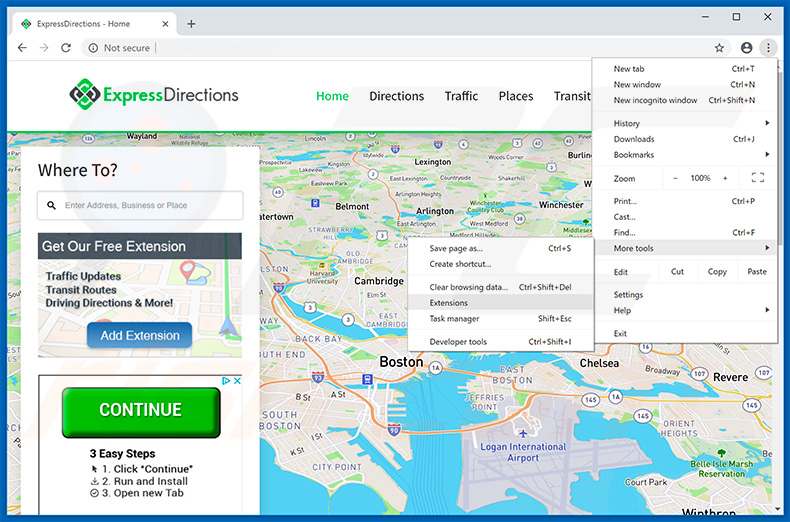Select Print... in the Chrome menu
The width and height of the screenshot is (790, 522).
click(x=685, y=201)
